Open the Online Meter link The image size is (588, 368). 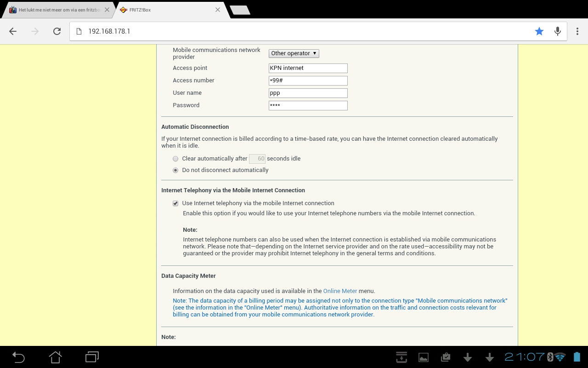tap(340, 291)
